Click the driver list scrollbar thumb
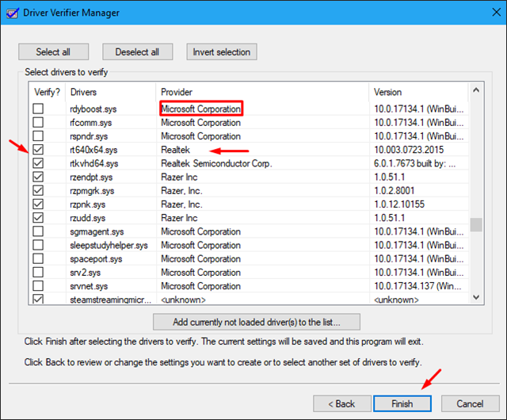Viewport: 507px width, 420px height. pos(476,224)
